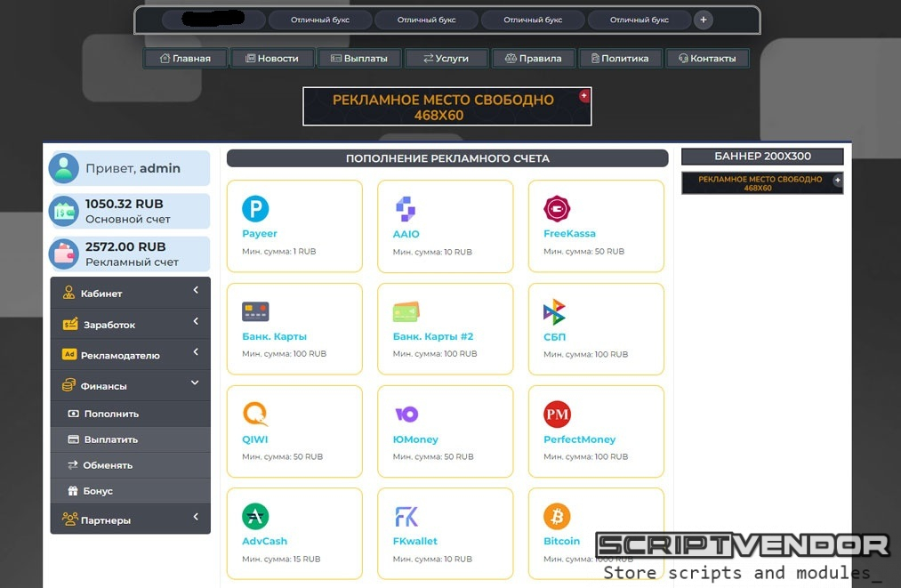Click Мин. сумма: 15 RUB text
Screen dimensions: 901x588
point(281,559)
